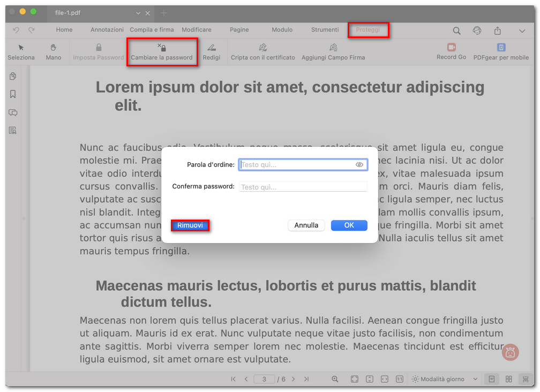
Task: Click Aggiungi Campo Firma tool
Action: [333, 52]
